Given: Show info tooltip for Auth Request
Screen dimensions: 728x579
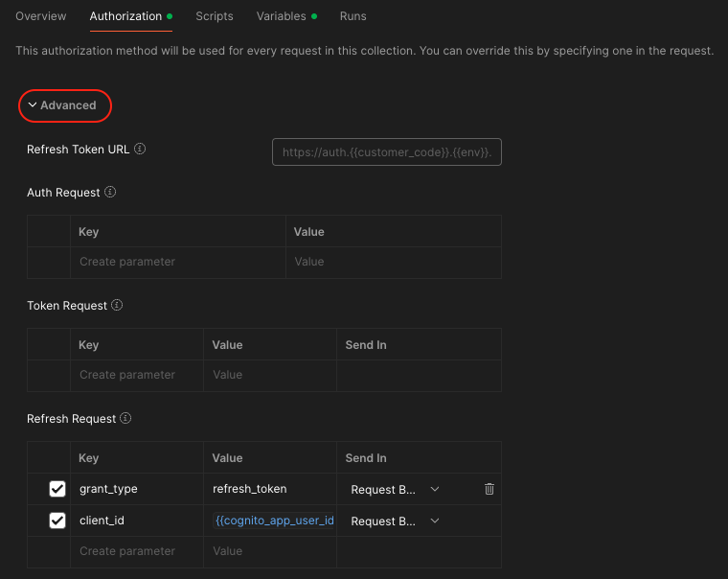Looking at the screenshot, I should (x=110, y=192).
